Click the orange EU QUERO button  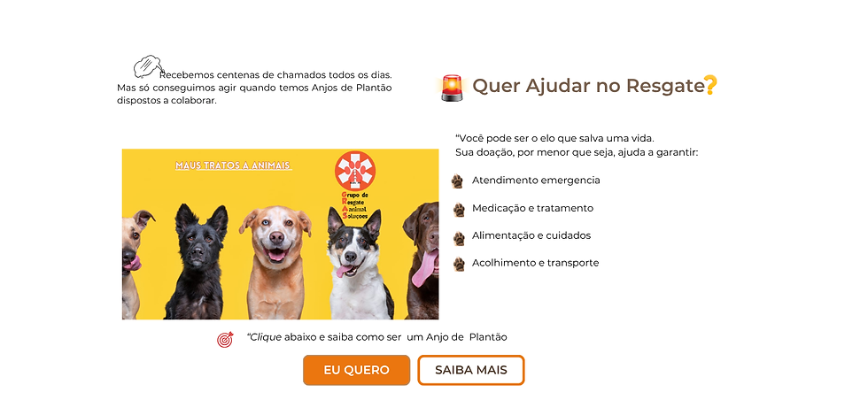(x=356, y=370)
